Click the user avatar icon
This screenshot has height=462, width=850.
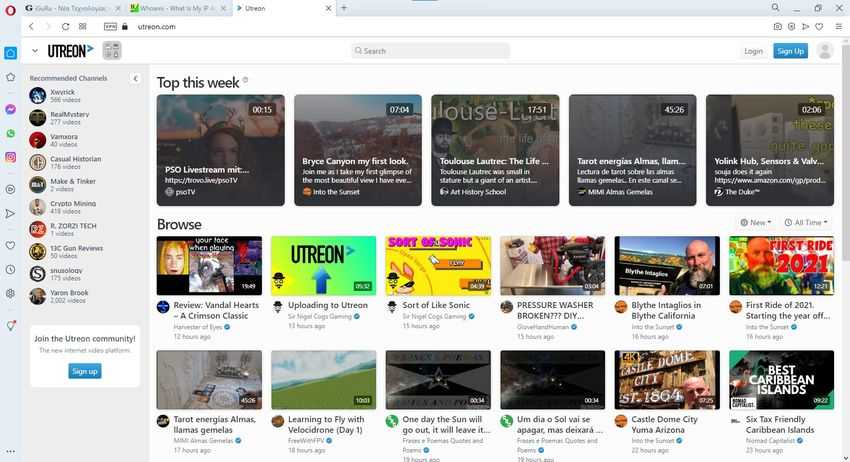pos(825,51)
